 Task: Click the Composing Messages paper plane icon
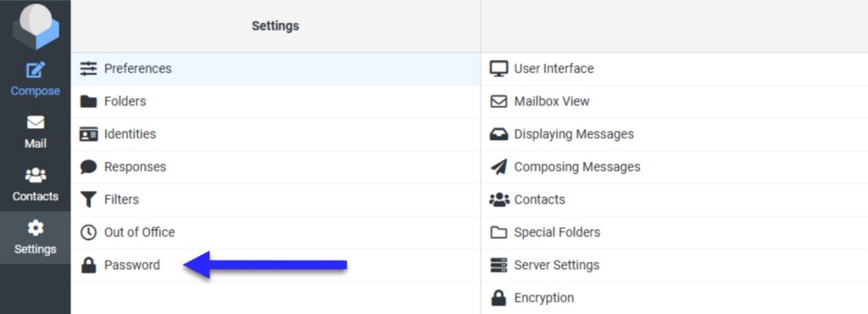click(x=498, y=166)
